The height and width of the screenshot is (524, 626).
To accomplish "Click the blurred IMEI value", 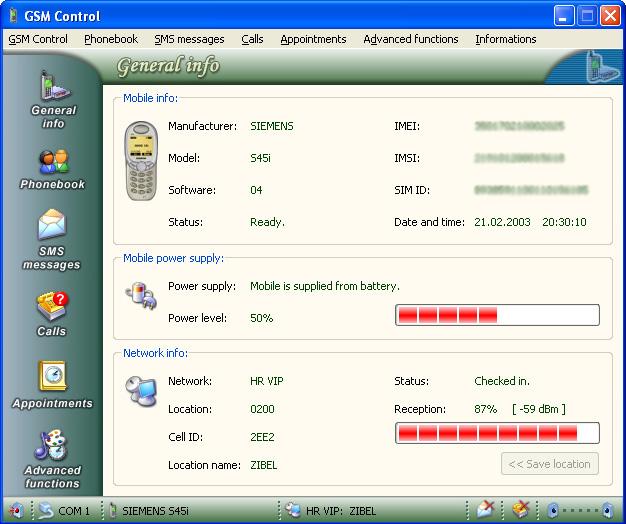I will tap(519, 126).
